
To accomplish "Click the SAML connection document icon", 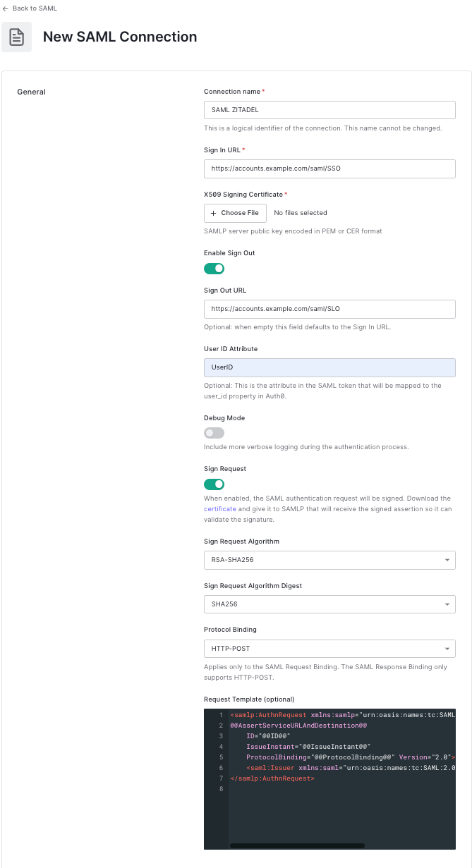I will [16, 37].
